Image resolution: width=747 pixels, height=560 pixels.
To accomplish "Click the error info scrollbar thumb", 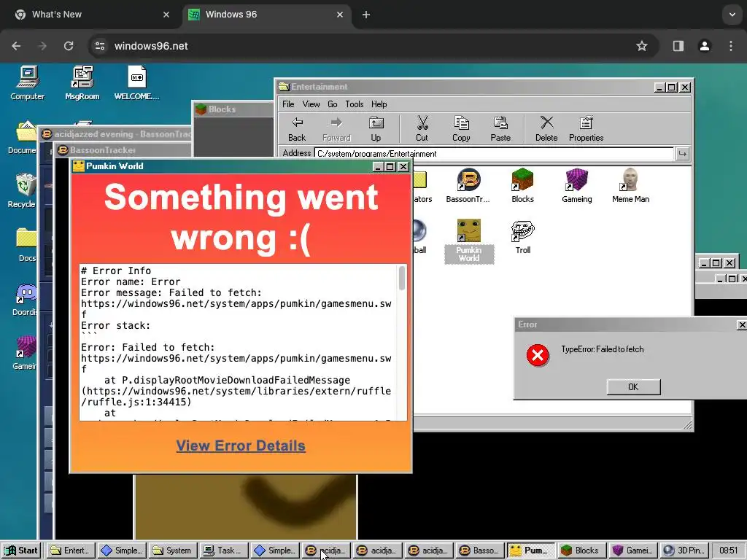I will pos(402,278).
